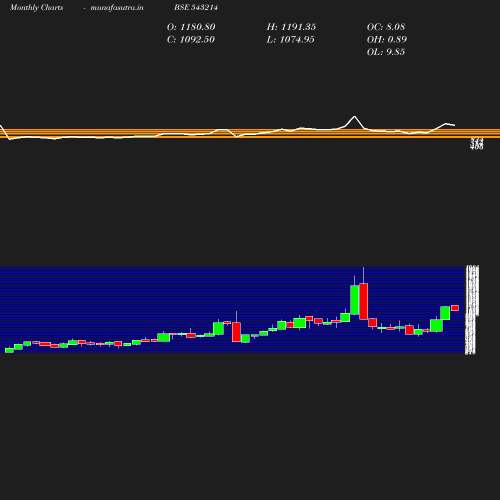Click the 'OC: 8.08' value
Image resolution: width=500 pixels, height=500 pixels.
point(386,27)
